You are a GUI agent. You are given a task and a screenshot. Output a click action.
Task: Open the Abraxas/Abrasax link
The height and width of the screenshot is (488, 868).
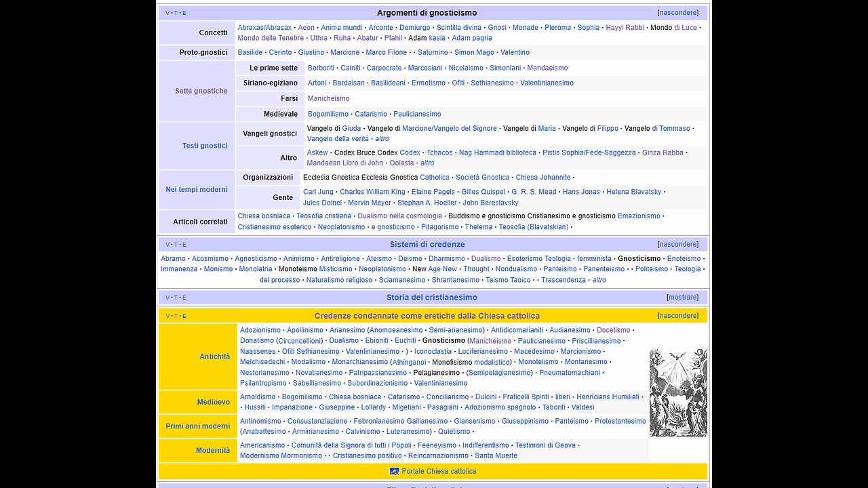pyautogui.click(x=264, y=28)
